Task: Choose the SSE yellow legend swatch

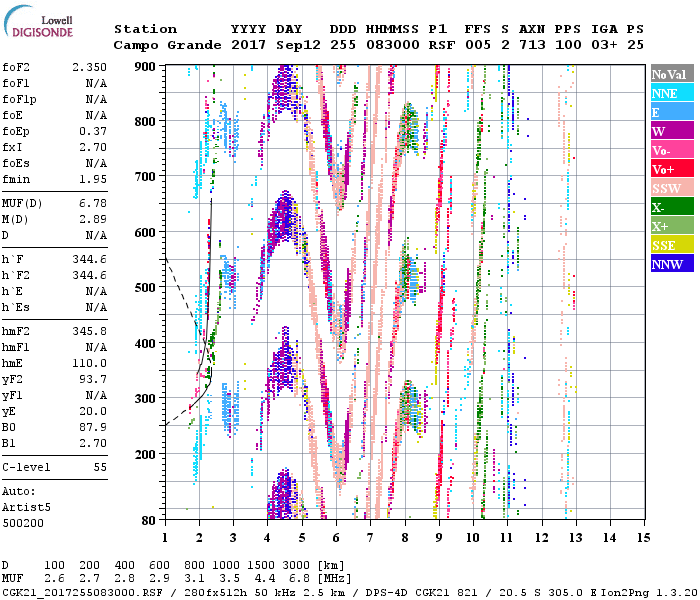Action: pyautogui.click(x=672, y=245)
